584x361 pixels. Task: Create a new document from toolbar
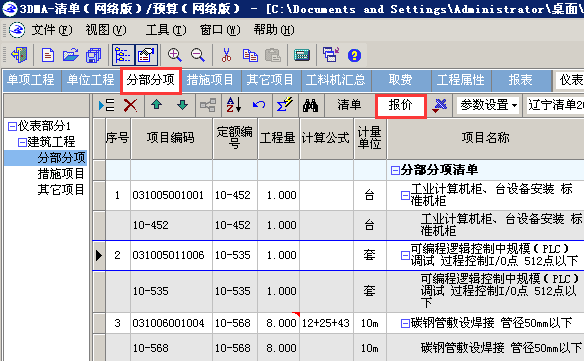pyautogui.click(x=48, y=55)
